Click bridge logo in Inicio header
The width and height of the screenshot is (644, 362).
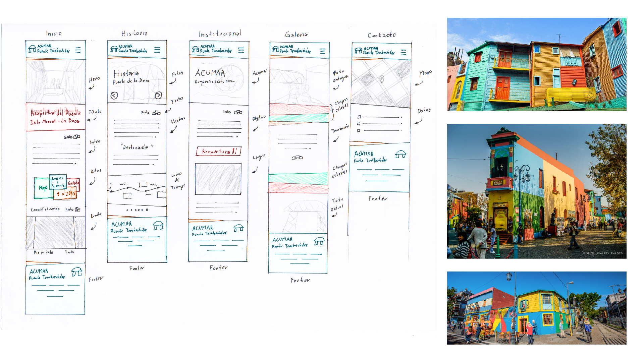[32, 49]
